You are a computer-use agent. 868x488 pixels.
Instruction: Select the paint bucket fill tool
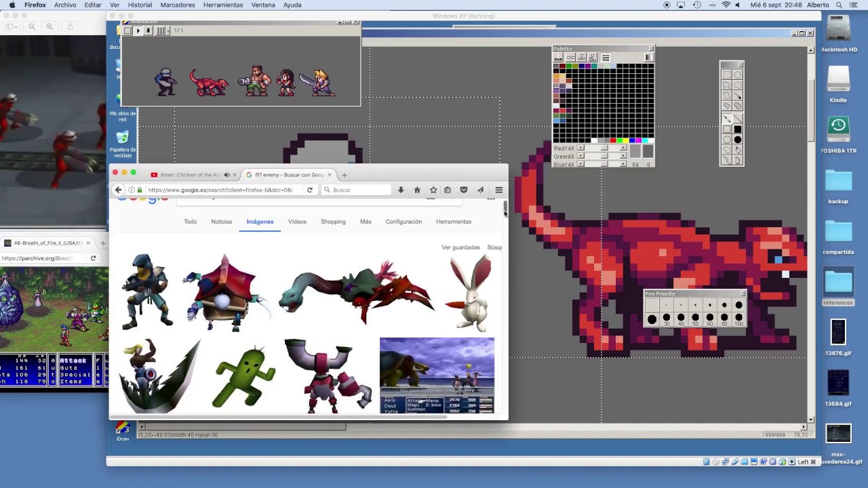[737, 150]
